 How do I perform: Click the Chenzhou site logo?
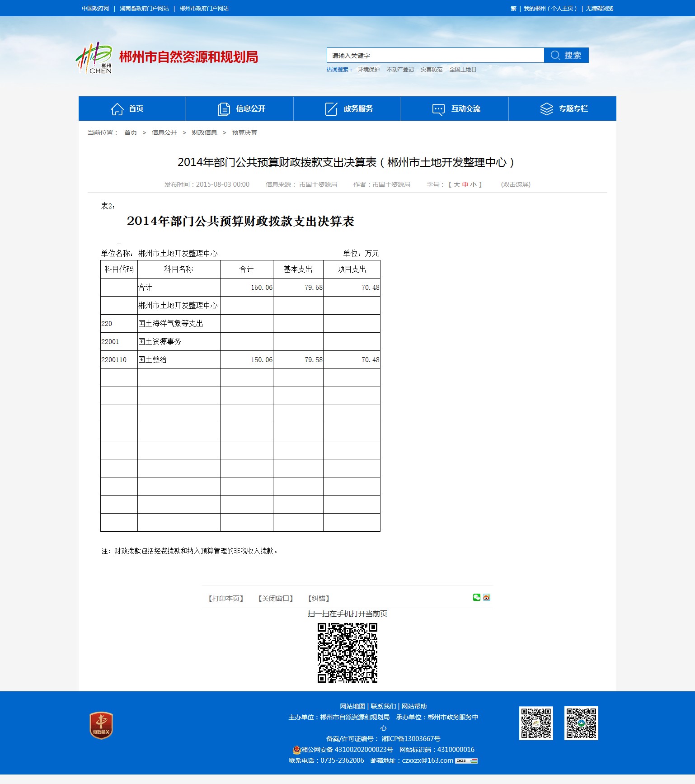tap(94, 58)
